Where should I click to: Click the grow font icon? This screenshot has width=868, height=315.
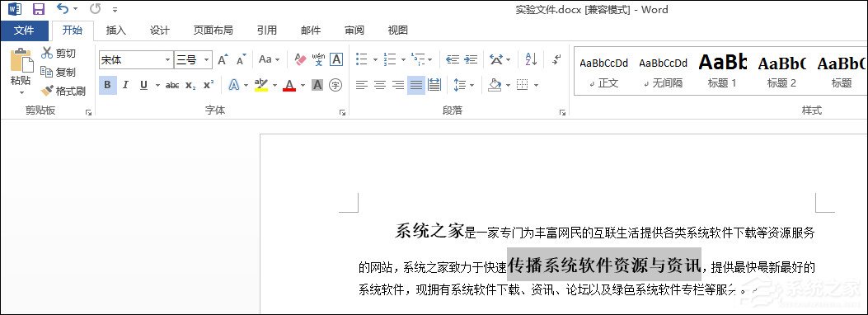coord(223,60)
